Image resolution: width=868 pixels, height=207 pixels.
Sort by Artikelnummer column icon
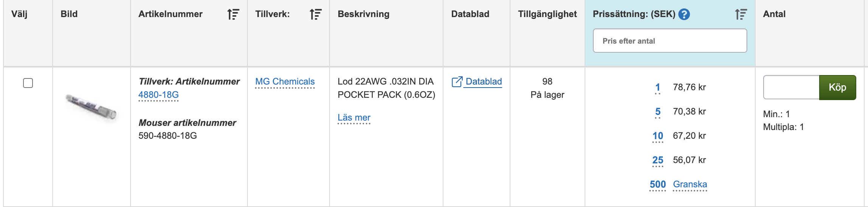tap(233, 14)
